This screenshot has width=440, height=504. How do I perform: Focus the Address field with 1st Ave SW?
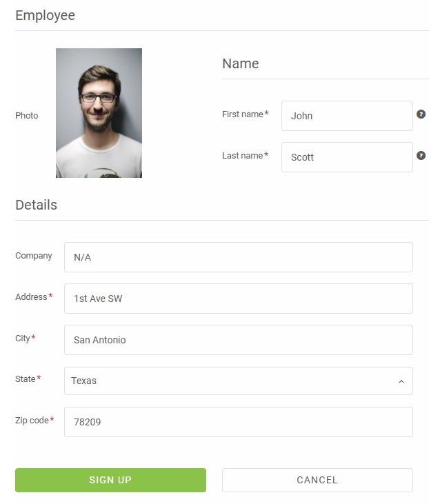tap(238, 299)
